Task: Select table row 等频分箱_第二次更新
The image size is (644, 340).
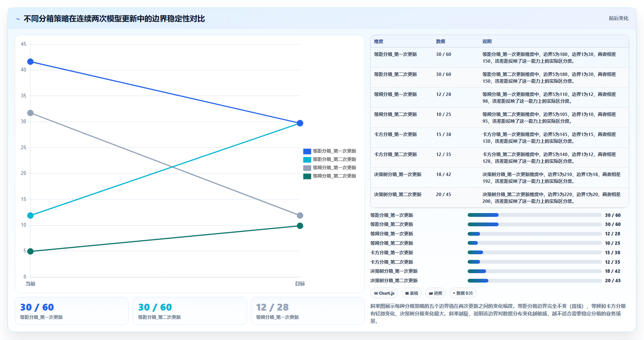Action: tap(500, 117)
